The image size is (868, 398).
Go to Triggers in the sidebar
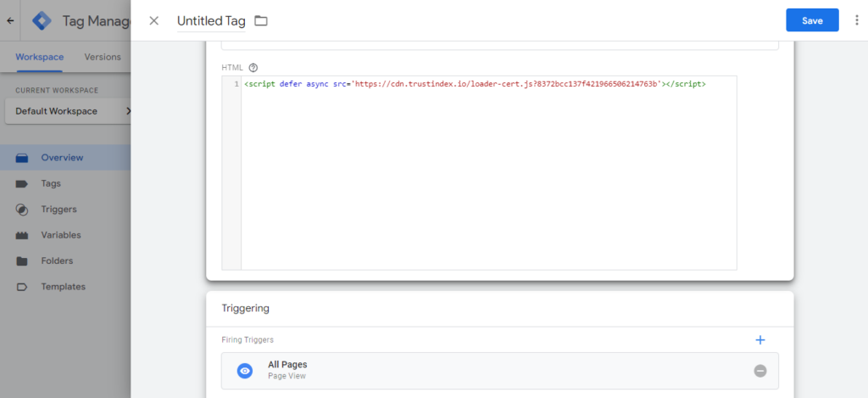(58, 209)
